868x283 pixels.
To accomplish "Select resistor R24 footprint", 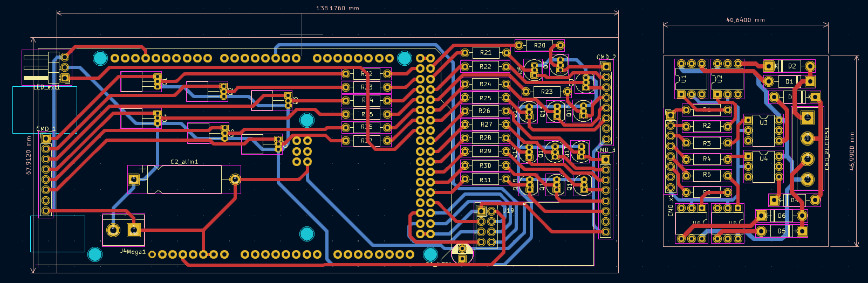I will 486,84.
